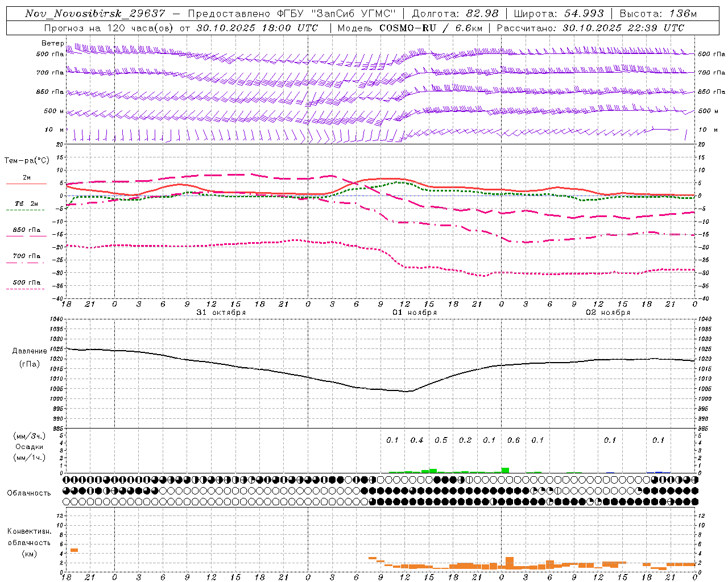Click the model label 'COSMO-RU / 6.6км'

pyautogui.click(x=431, y=28)
